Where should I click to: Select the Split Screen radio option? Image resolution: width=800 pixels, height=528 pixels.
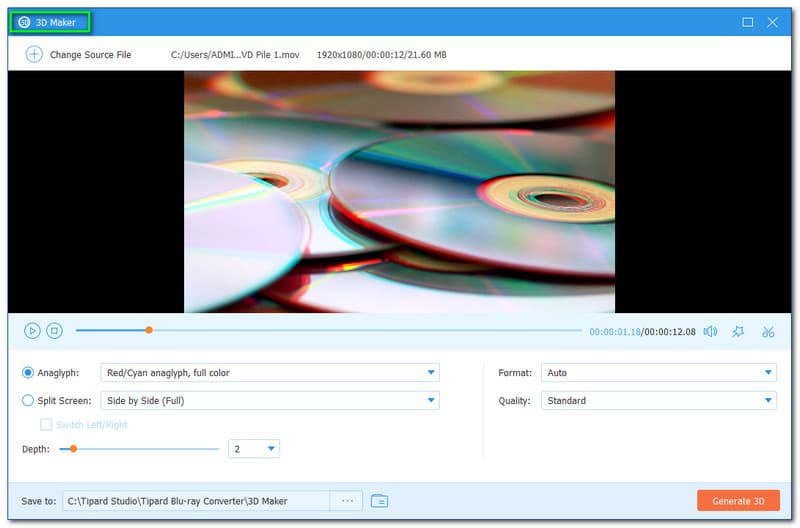coord(28,401)
